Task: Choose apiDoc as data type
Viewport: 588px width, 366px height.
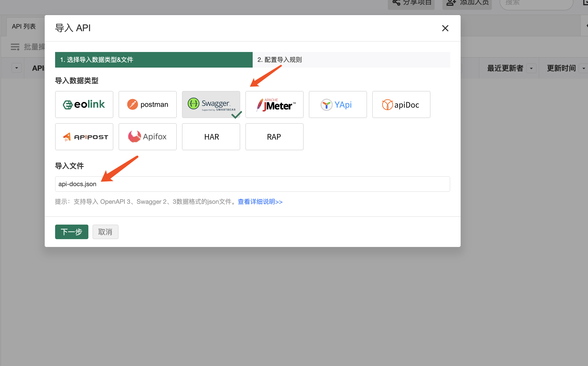Action: [x=401, y=104]
